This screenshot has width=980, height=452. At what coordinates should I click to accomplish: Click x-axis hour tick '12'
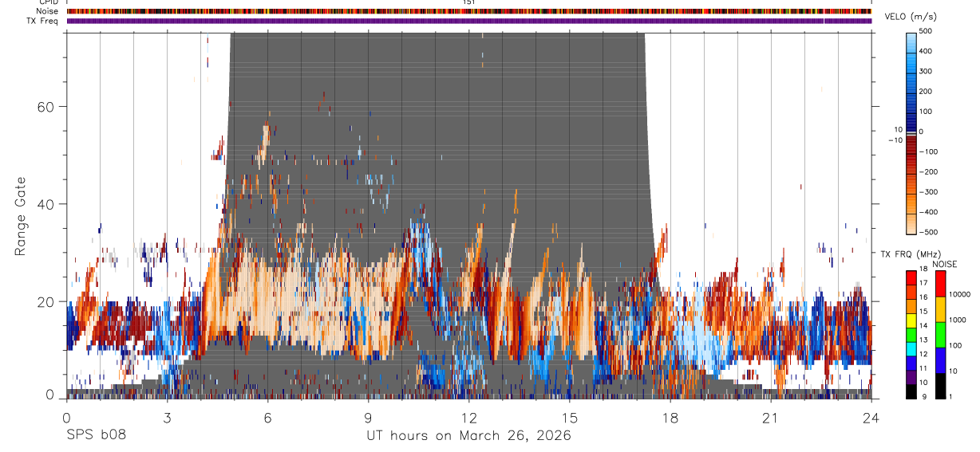(468, 418)
